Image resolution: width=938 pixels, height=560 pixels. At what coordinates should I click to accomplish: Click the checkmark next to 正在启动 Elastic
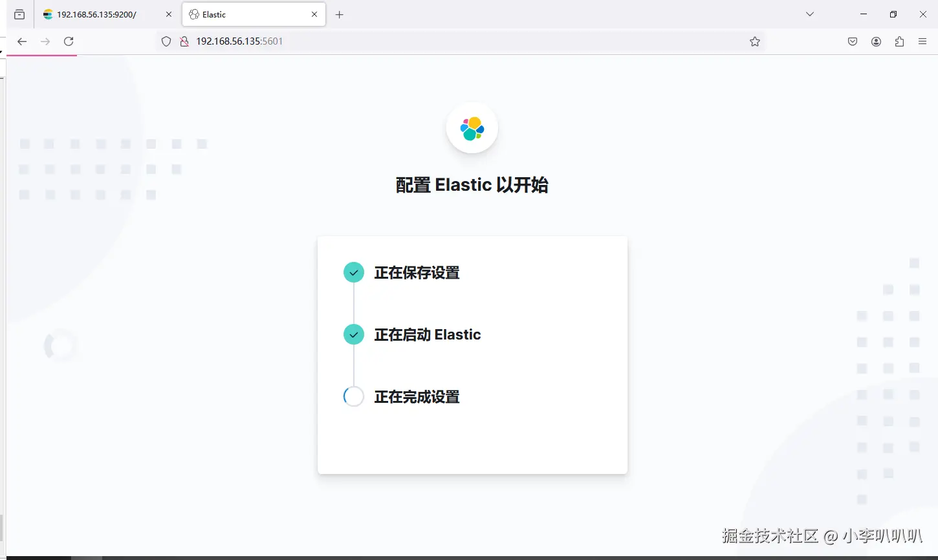[354, 334]
